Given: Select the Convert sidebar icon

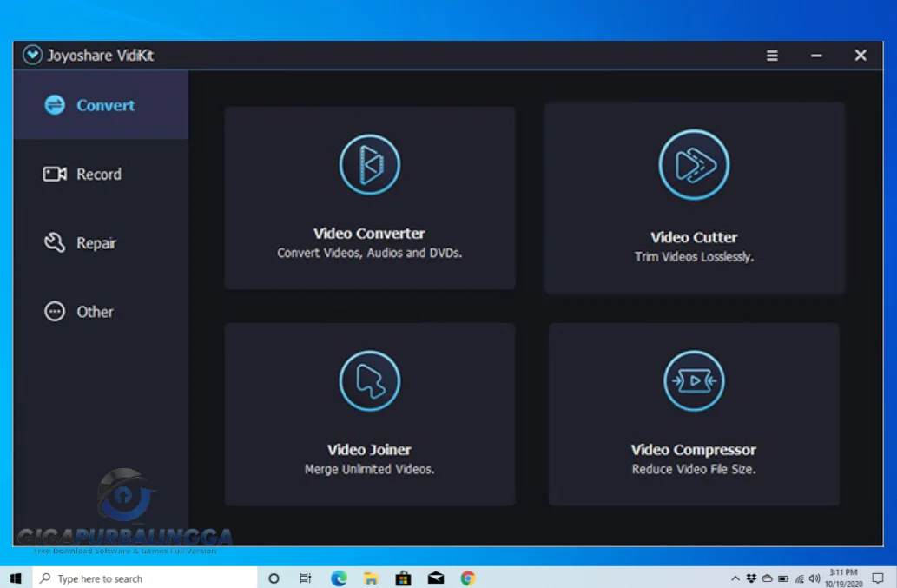Looking at the screenshot, I should [x=55, y=105].
